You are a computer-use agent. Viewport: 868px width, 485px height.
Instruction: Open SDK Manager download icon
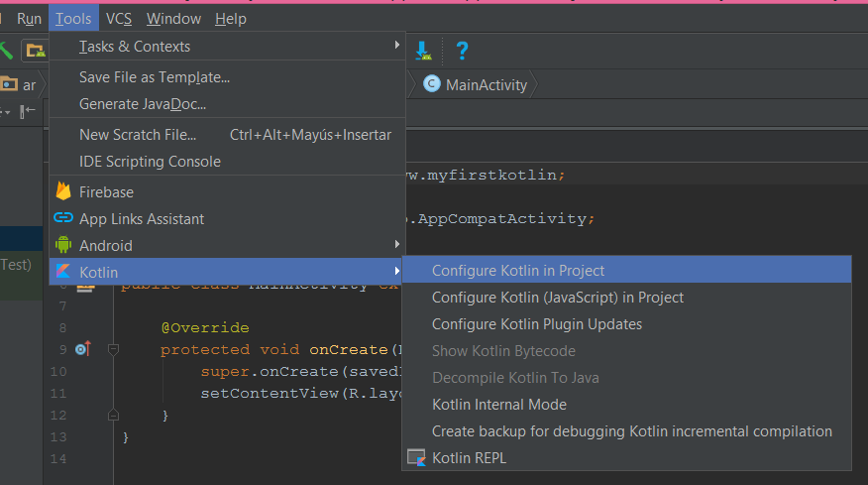point(423,51)
